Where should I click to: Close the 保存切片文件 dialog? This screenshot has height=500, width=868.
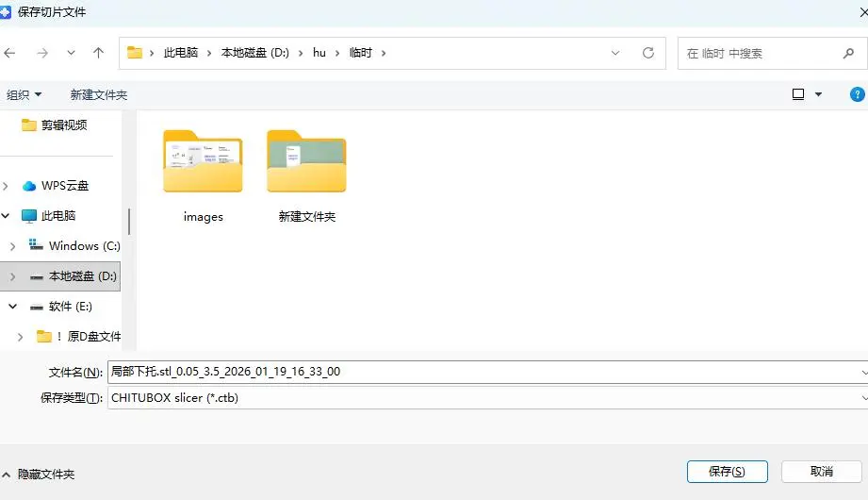coord(863,11)
